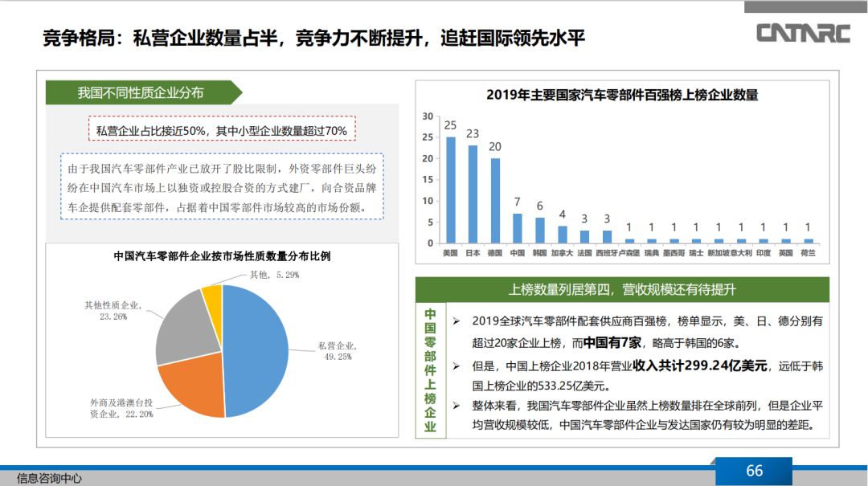Select the blue dashed paragraph about 股比限制

[x=222, y=188]
